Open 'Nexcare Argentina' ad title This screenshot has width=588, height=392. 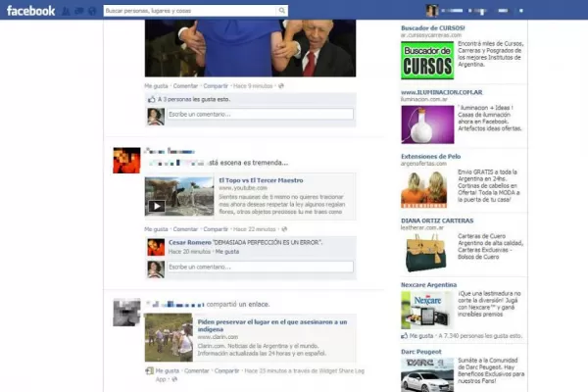click(x=428, y=285)
